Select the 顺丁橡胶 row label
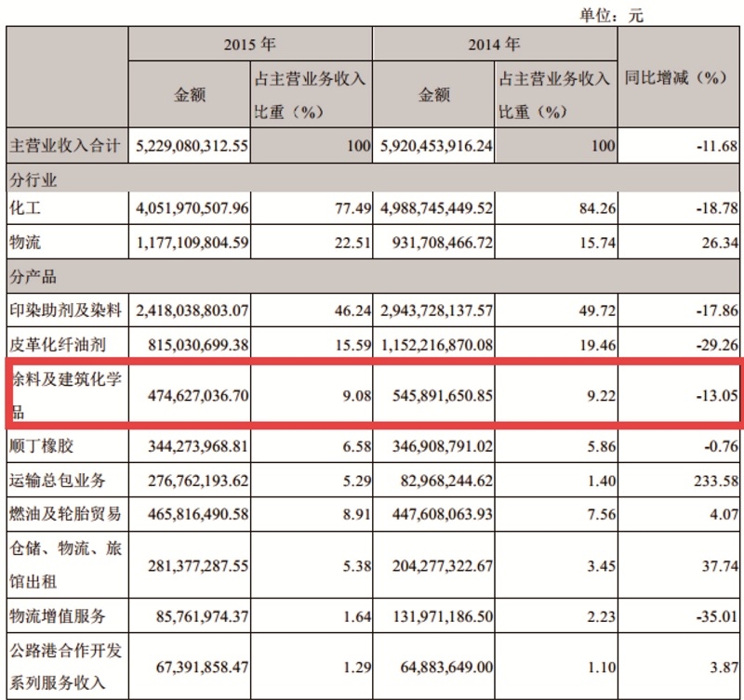Viewport: 744px width, 700px height. 41,447
